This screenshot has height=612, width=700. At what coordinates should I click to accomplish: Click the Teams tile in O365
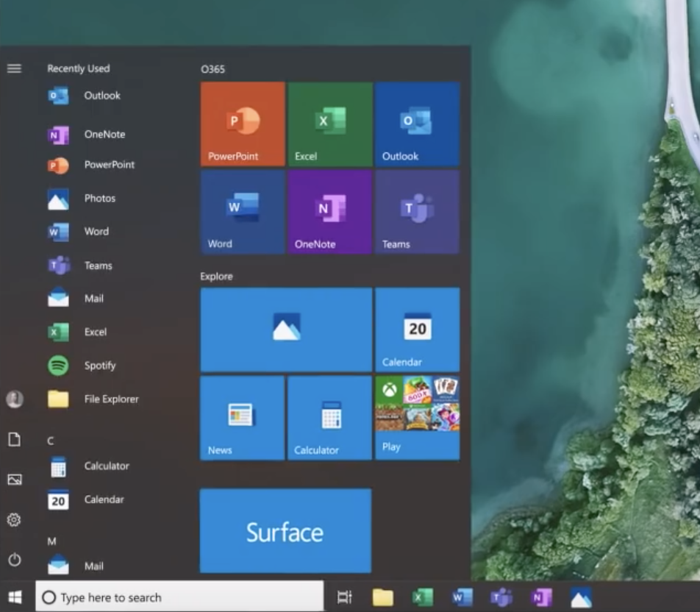tap(418, 212)
